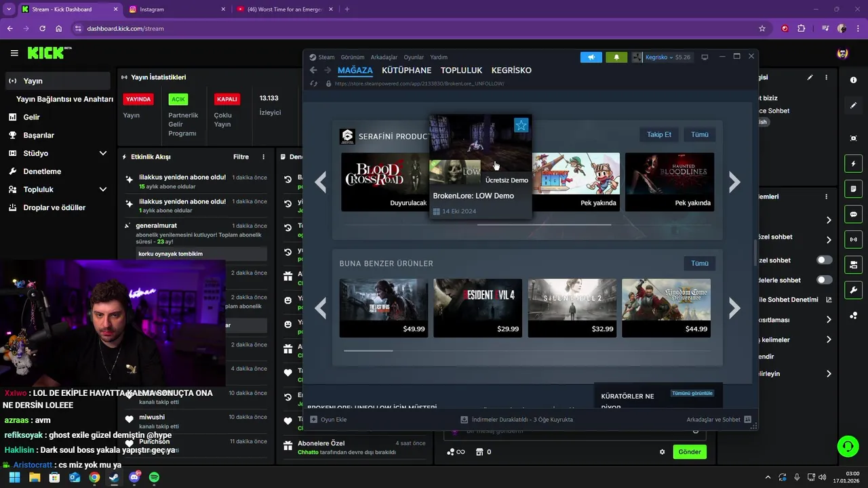
Task: Open Steam notifications bell
Action: (x=616, y=57)
